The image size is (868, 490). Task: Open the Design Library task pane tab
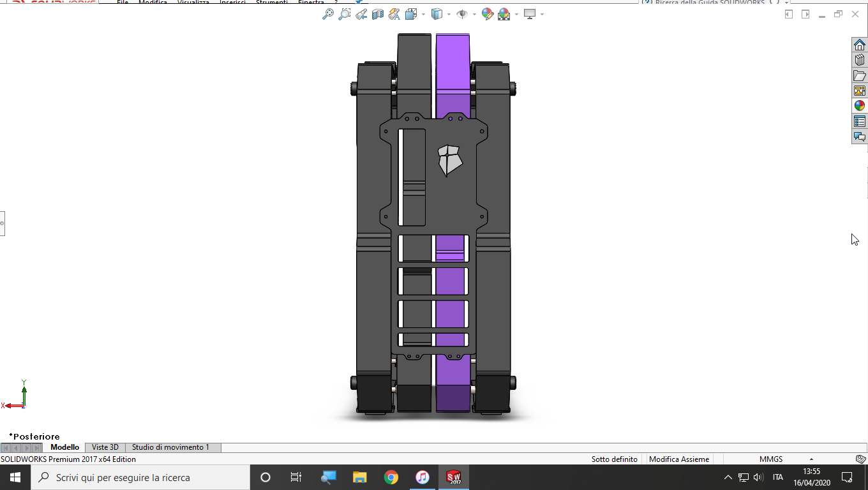tap(860, 60)
